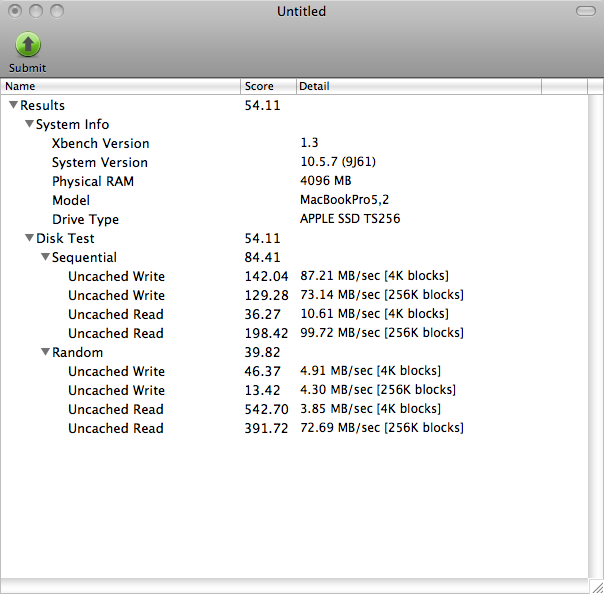Select Sequential Uncached Read 198.42 row

point(294,333)
